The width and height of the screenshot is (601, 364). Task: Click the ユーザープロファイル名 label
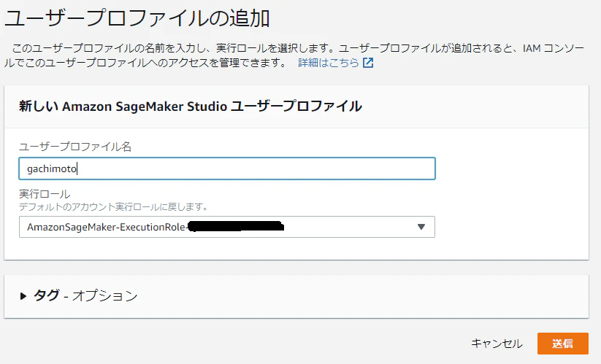click(x=75, y=147)
